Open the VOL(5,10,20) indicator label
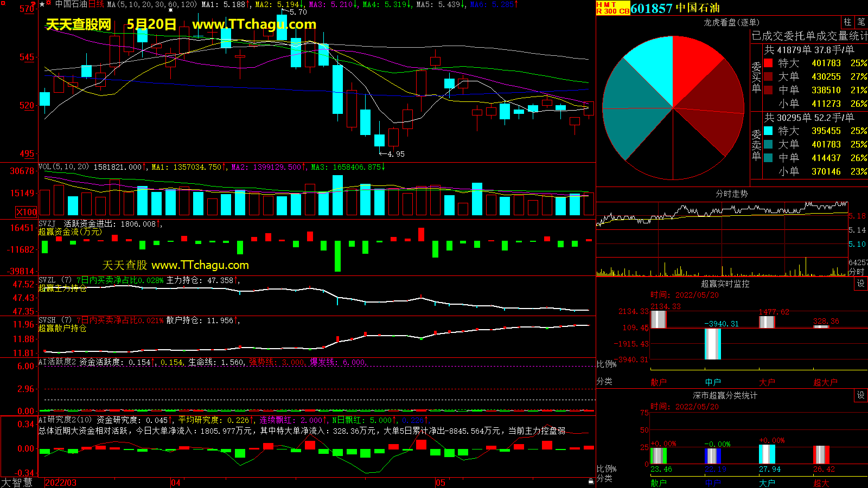Image resolution: width=868 pixels, height=488 pixels. pos(63,167)
